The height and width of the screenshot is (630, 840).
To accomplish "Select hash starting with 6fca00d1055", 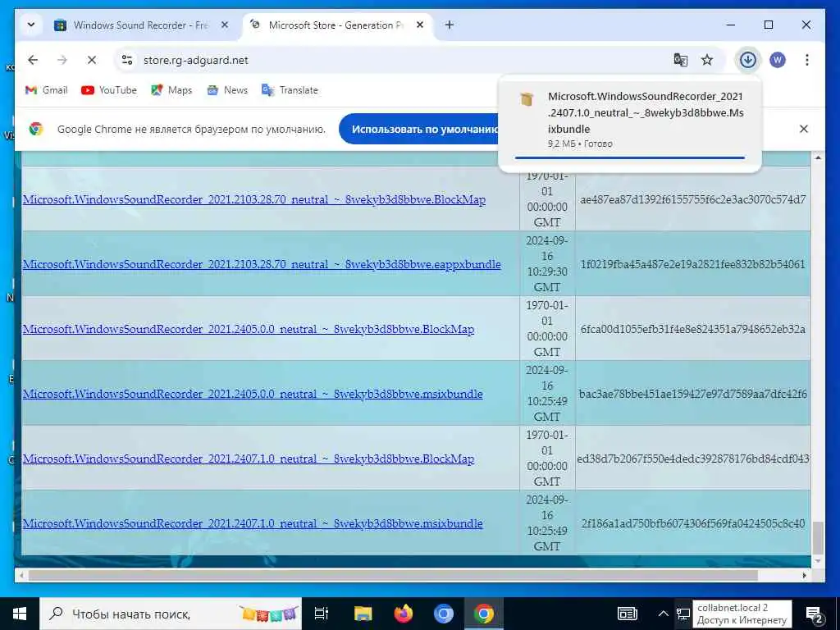I will click(692, 329).
